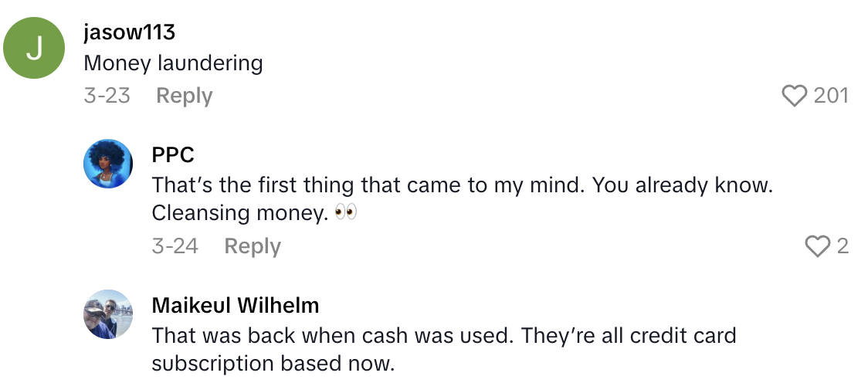Image resolution: width=868 pixels, height=383 pixels.
Task: Click the 201 like count
Action: click(831, 96)
